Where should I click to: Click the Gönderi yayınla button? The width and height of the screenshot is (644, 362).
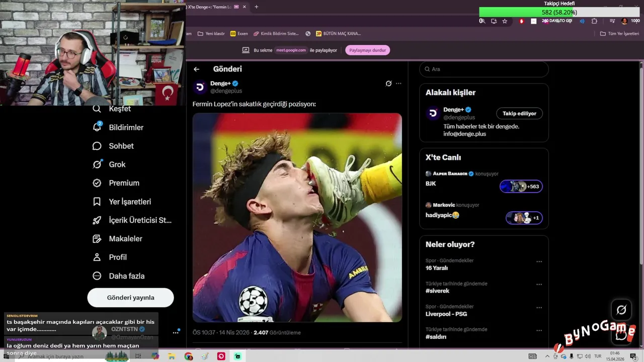(x=130, y=298)
